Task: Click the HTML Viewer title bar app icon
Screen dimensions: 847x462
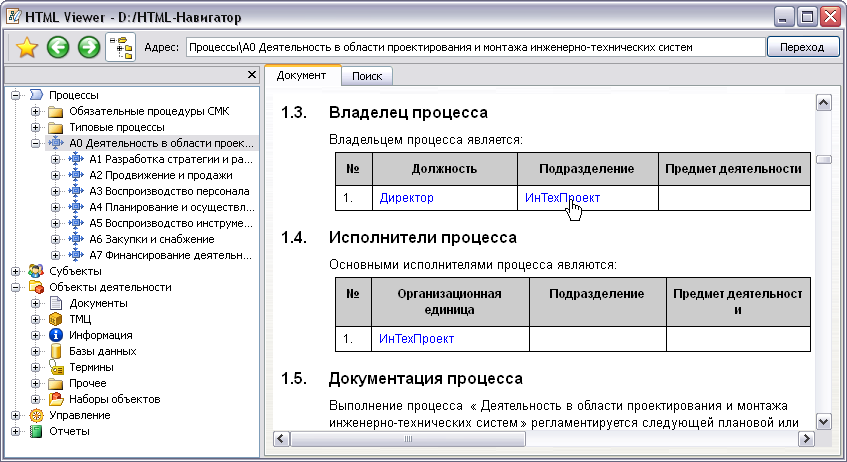Action: (x=14, y=17)
